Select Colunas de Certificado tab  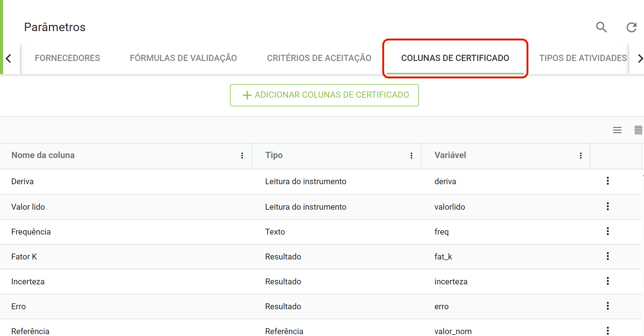click(x=455, y=58)
